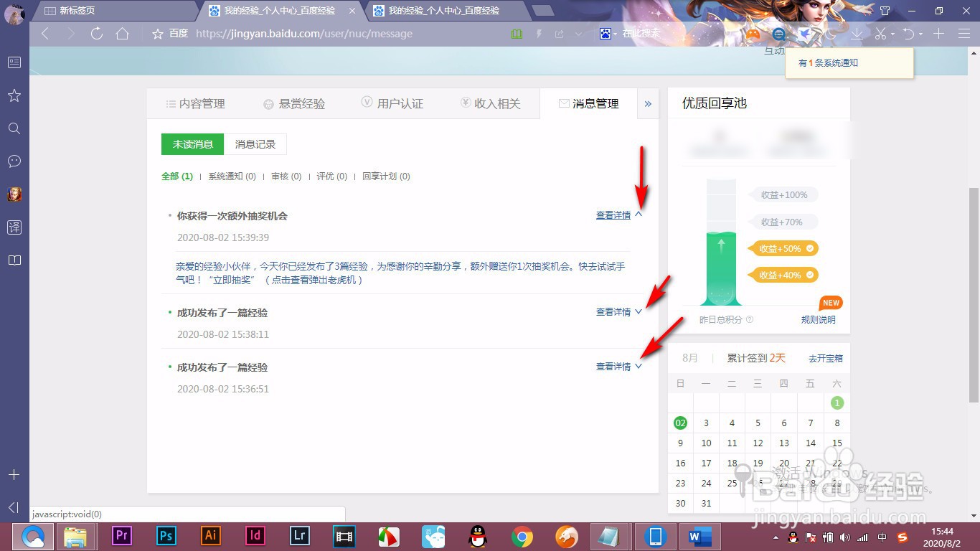This screenshot has width=980, height=551.
Task: Open the orange game center icon
Action: click(x=752, y=33)
